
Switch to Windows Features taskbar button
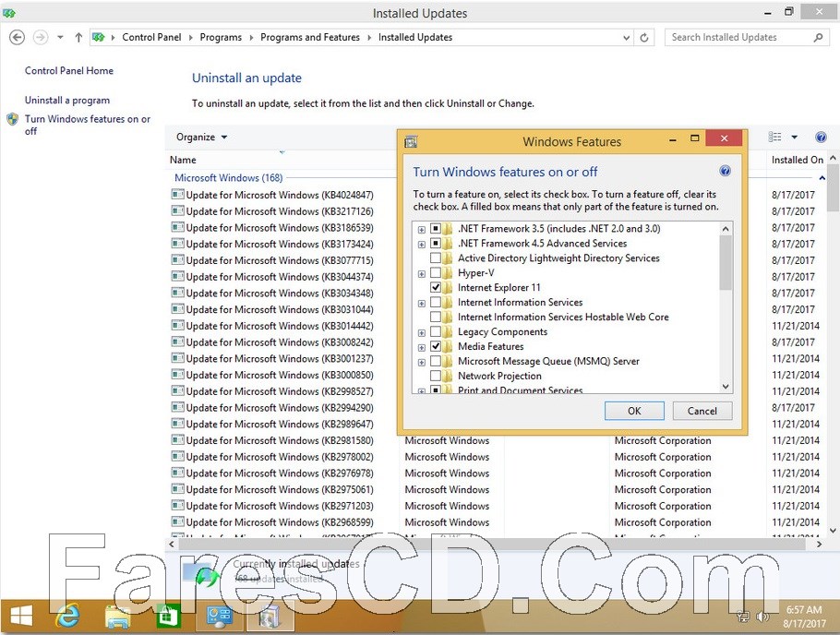pos(270,617)
